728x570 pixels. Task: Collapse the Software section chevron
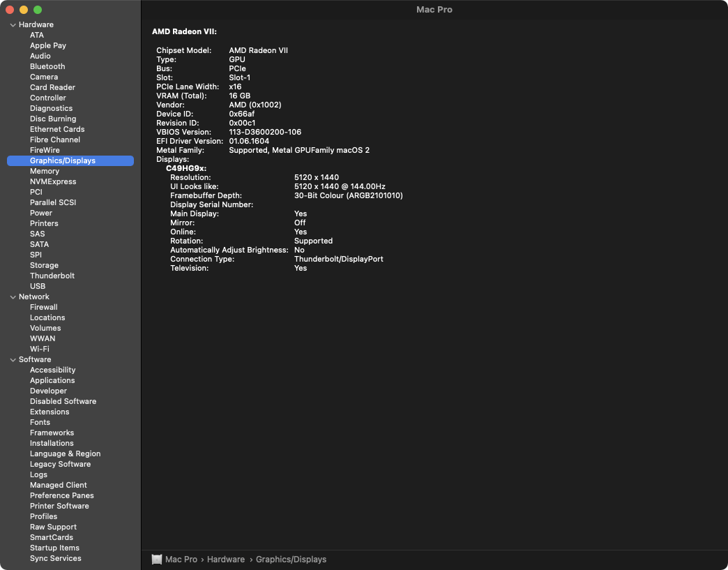tap(13, 360)
